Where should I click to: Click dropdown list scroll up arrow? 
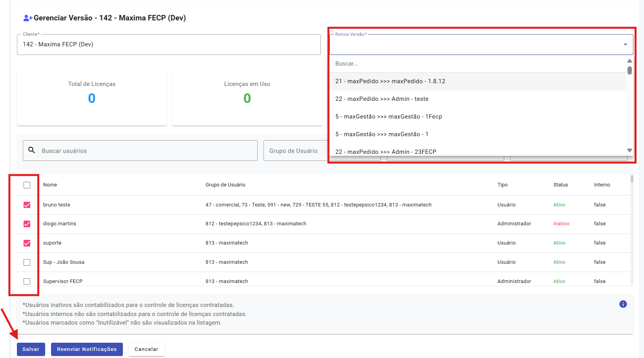click(x=629, y=61)
